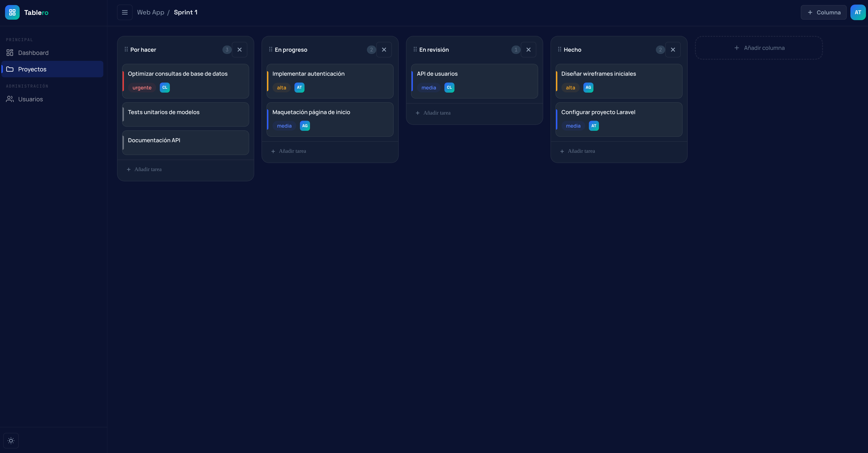Toggle the sidebar hamburger menu
868x453 pixels.
click(x=125, y=13)
